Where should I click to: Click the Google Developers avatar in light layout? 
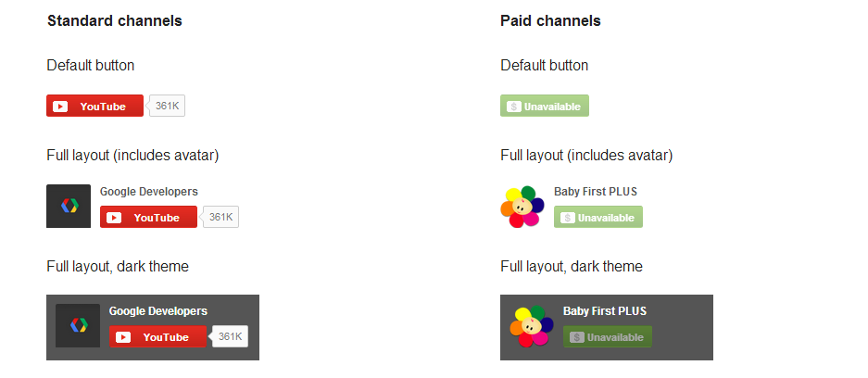tap(69, 206)
